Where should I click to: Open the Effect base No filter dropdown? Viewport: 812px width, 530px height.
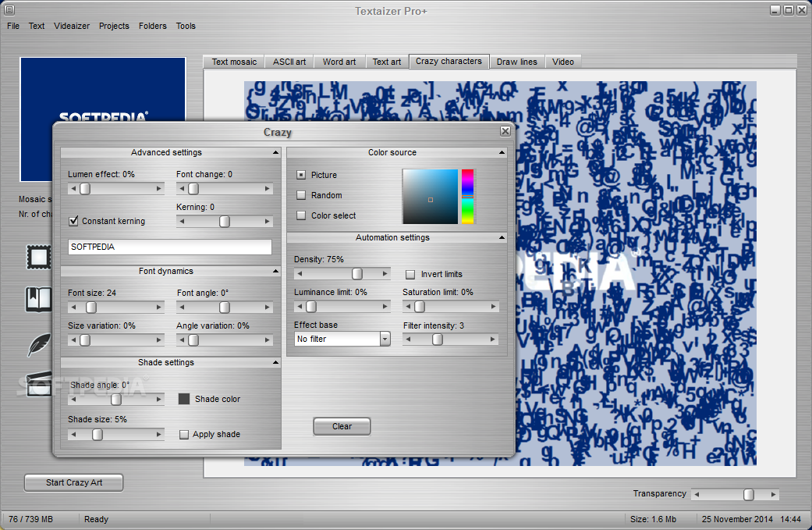click(385, 339)
